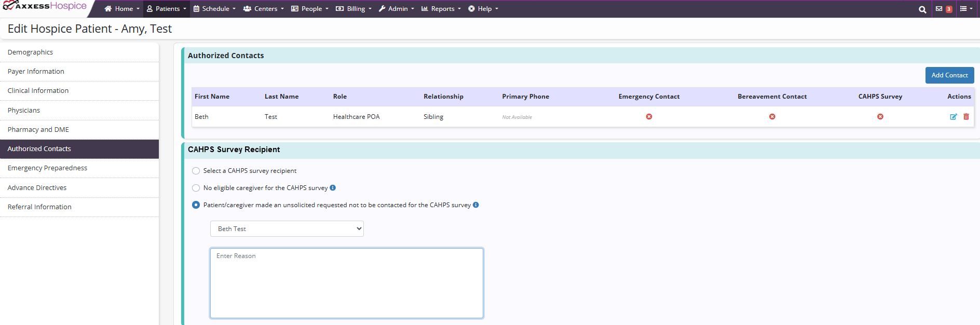The width and height of the screenshot is (980, 325).
Task: Click the Axxess Hospice logo
Action: click(45, 7)
